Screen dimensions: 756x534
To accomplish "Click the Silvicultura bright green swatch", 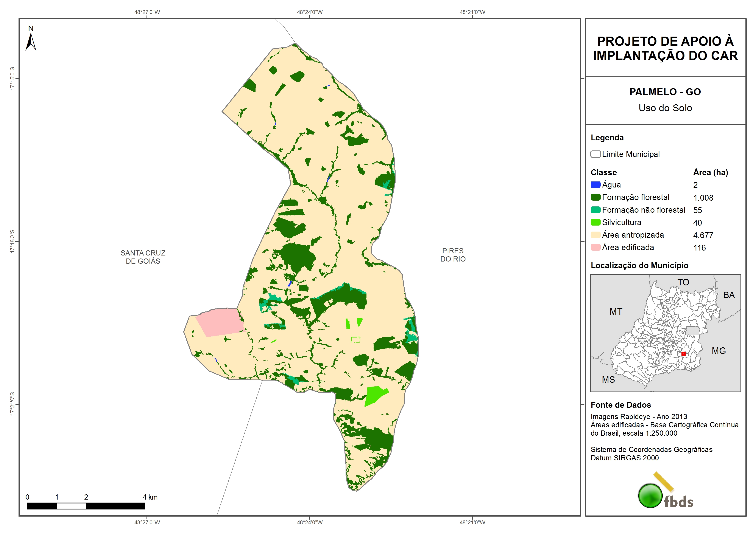I will tap(595, 222).
